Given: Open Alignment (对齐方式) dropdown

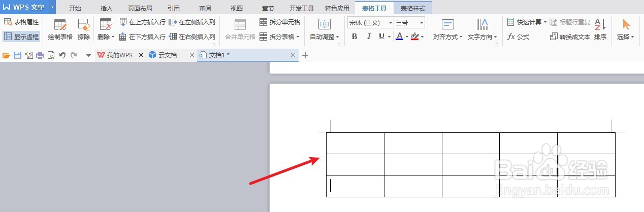Looking at the screenshot, I should point(448,30).
